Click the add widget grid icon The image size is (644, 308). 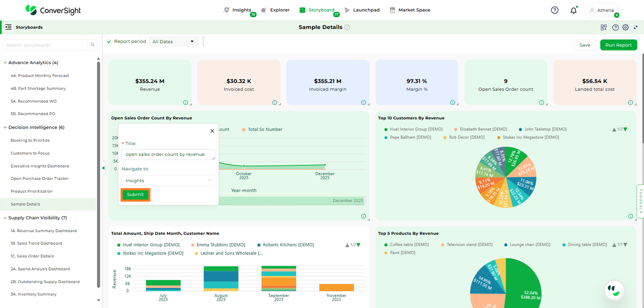[604, 27]
